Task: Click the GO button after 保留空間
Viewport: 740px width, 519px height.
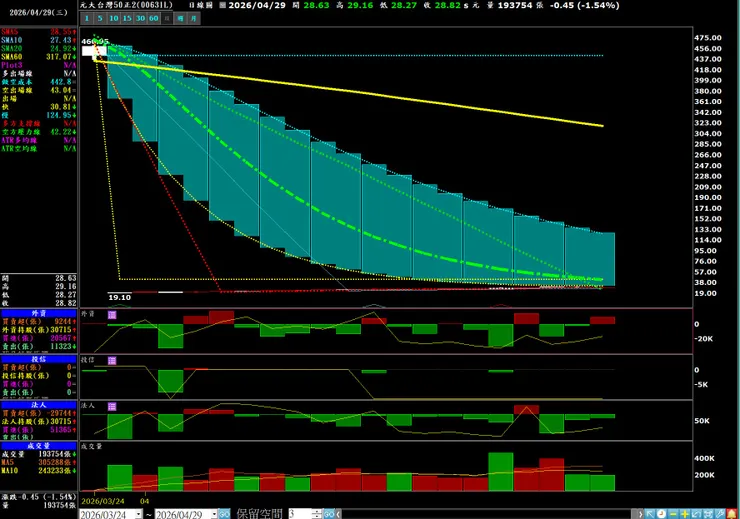Action: 329,514
